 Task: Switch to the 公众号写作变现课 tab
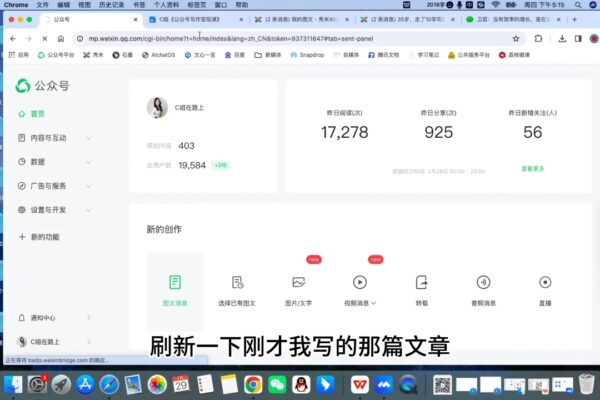pyautogui.click(x=195, y=19)
